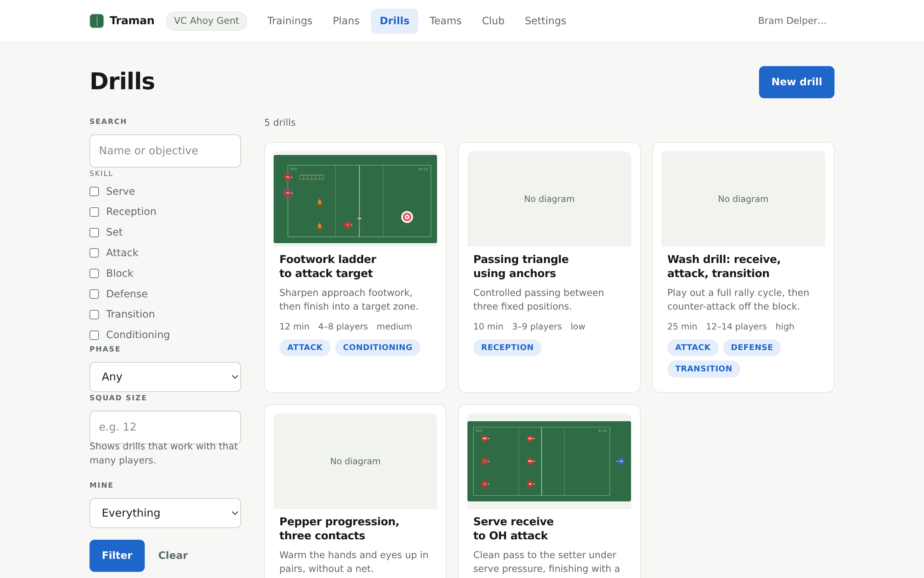The height and width of the screenshot is (578, 924).
Task: Switch to the Plans tab
Action: point(346,21)
